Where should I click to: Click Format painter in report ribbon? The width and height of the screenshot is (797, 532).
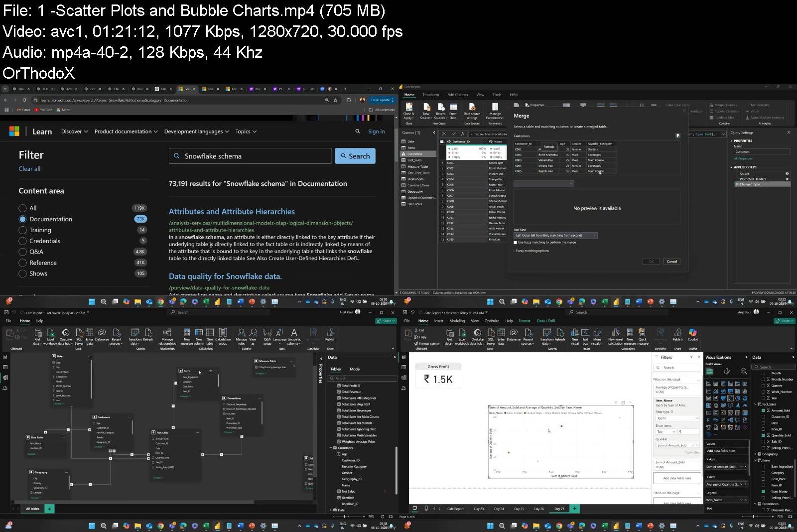426,344
